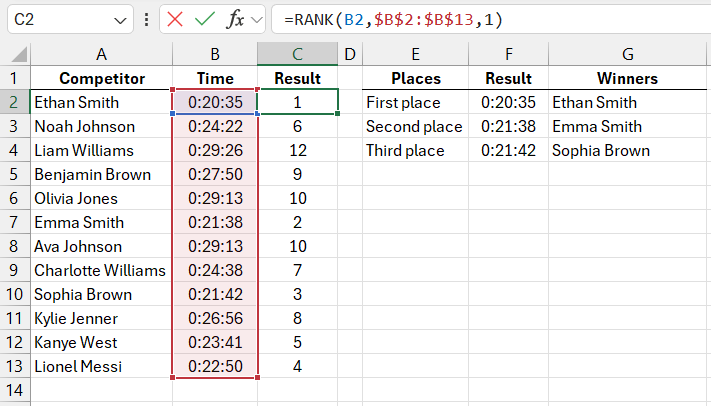Select the Benjamin Brown cell
Image resolution: width=711 pixels, height=406 pixels.
point(102,174)
